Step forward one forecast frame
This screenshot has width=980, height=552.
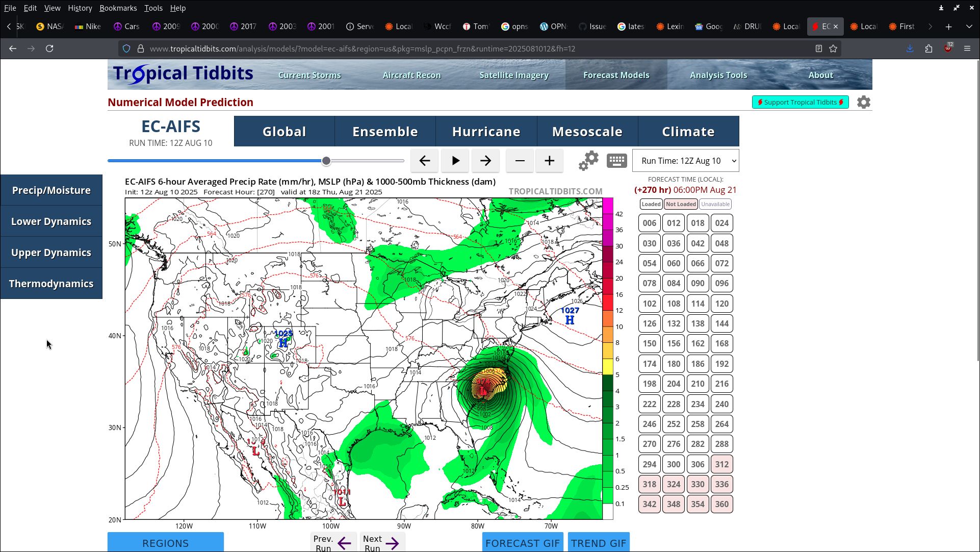click(485, 161)
